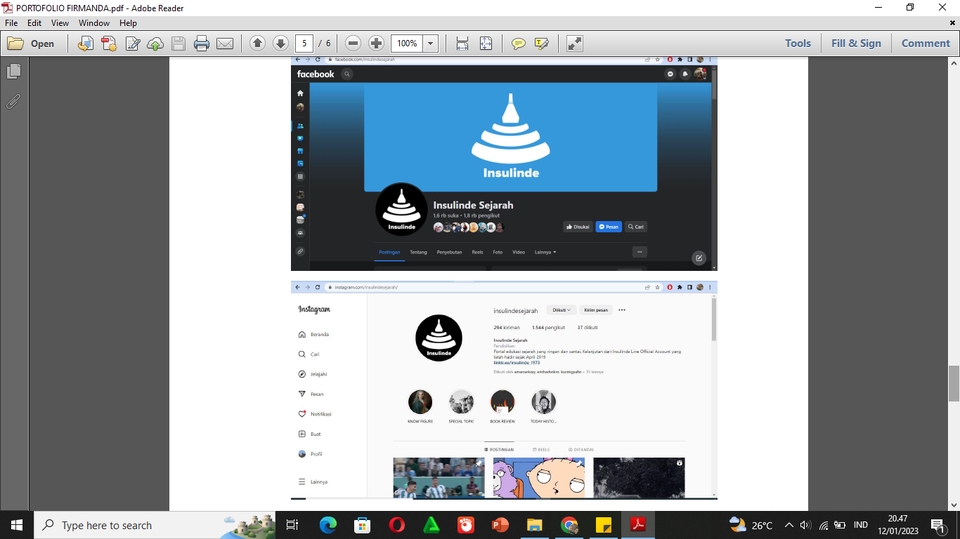Open PowerPoint from the taskbar
Image resolution: width=960 pixels, height=539 pixels.
click(x=500, y=525)
